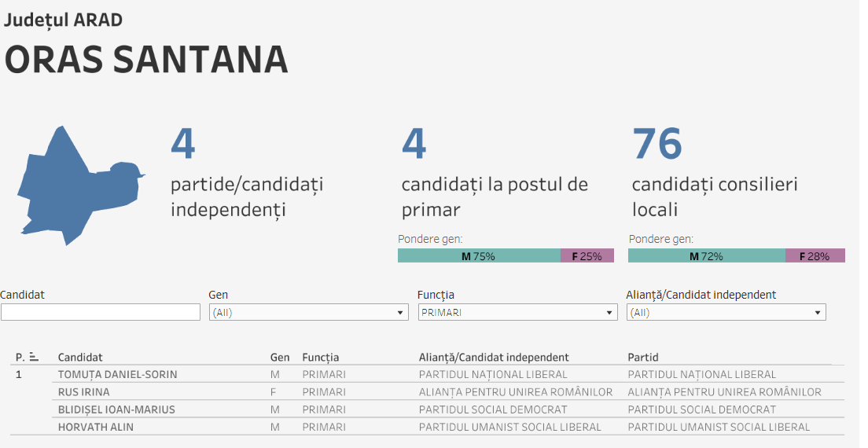
Task: Select the F 25% mayor gender bar
Action: 587,255
